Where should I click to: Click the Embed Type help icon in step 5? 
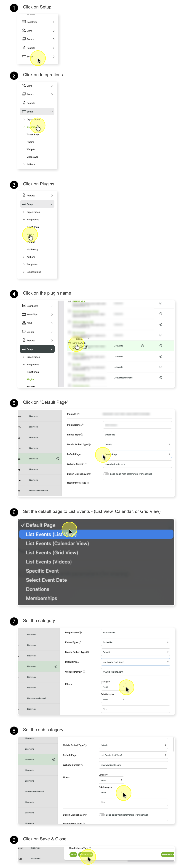(x=82, y=435)
